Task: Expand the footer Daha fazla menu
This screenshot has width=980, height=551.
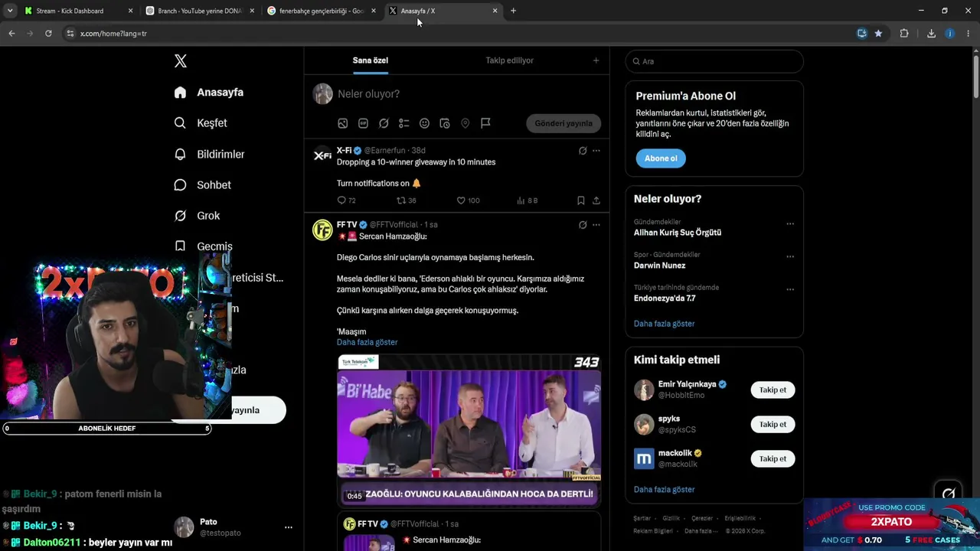Action: click(703, 531)
